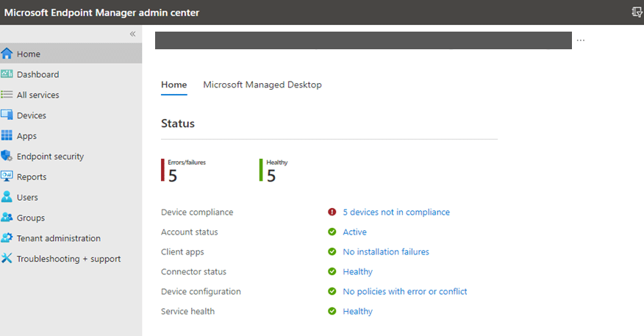The width and height of the screenshot is (644, 336).
Task: Click the Troubleshooting + support wrench icon
Action: [7, 259]
